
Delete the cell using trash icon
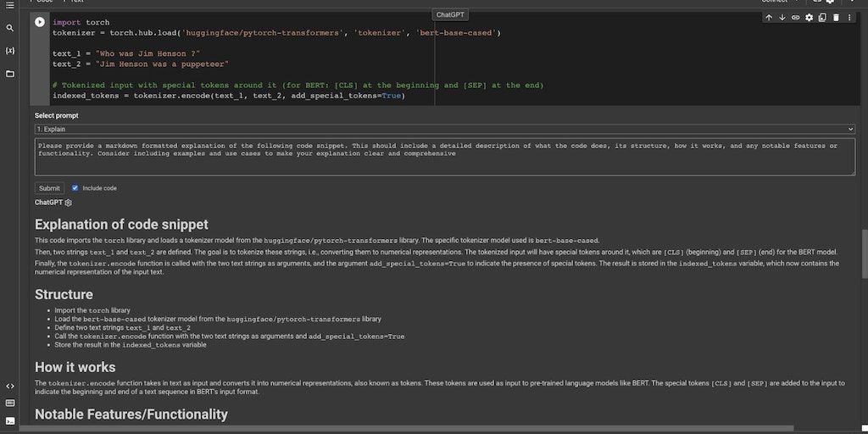(836, 18)
